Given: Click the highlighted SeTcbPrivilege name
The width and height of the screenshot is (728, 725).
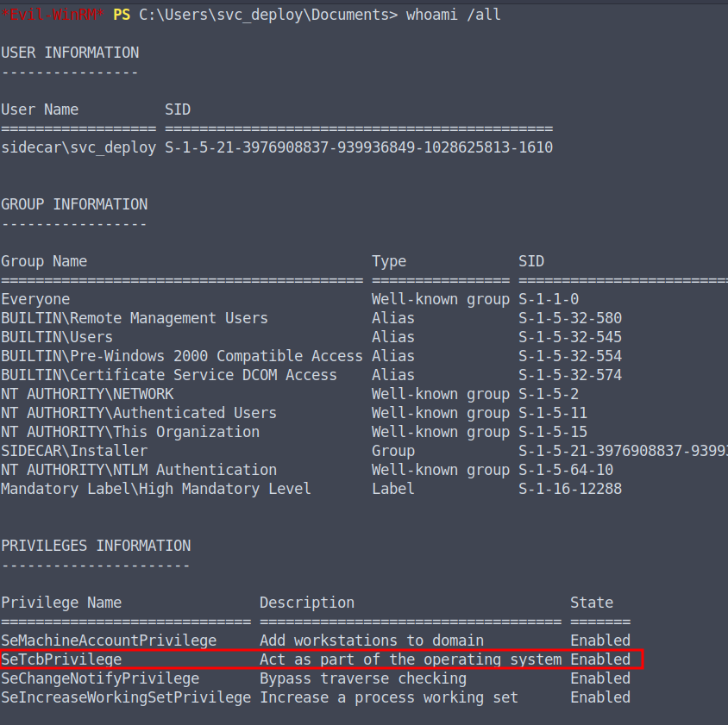Looking at the screenshot, I should tap(61, 659).
